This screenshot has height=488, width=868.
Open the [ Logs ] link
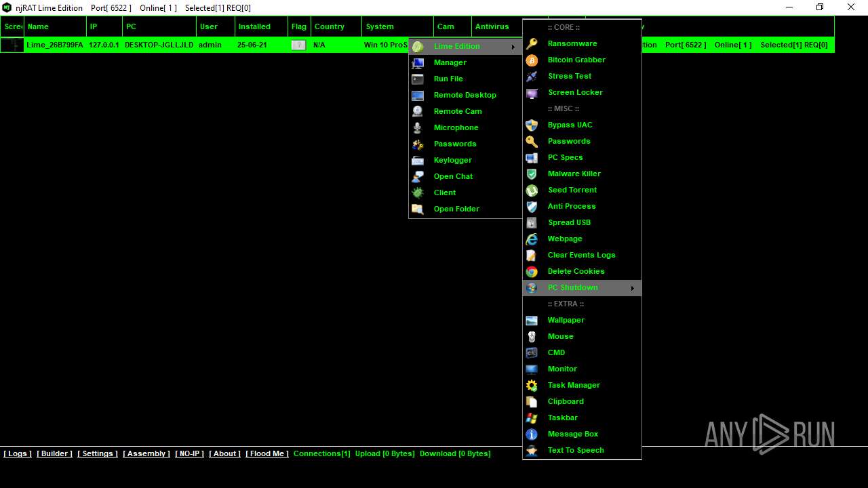(18, 453)
